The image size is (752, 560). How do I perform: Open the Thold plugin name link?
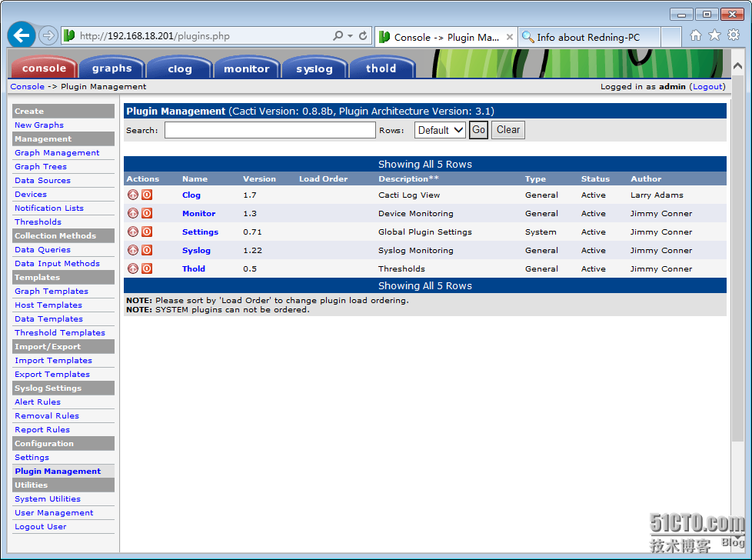193,268
